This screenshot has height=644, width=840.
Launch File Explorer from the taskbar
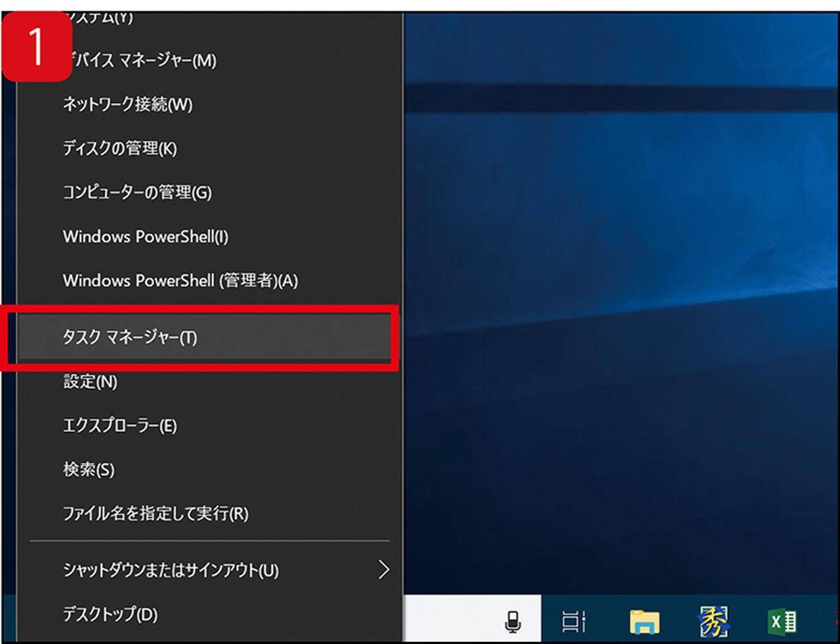coord(644,621)
